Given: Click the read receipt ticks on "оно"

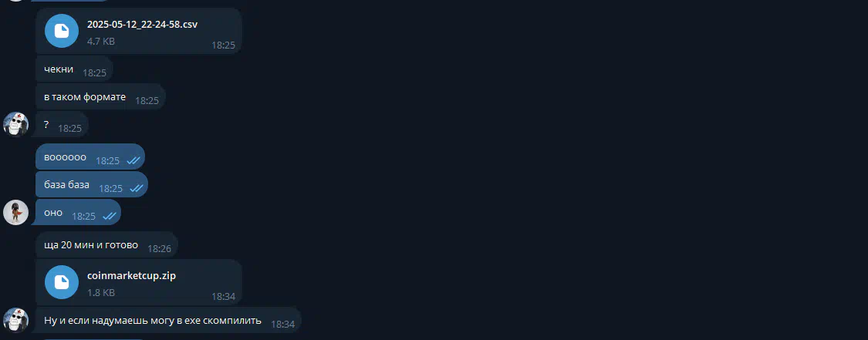Looking at the screenshot, I should tap(109, 216).
